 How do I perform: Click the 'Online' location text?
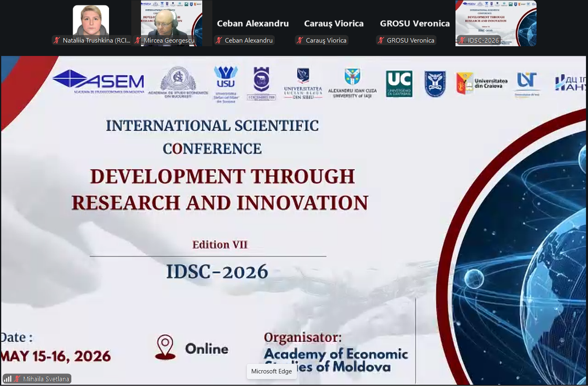[207, 349]
